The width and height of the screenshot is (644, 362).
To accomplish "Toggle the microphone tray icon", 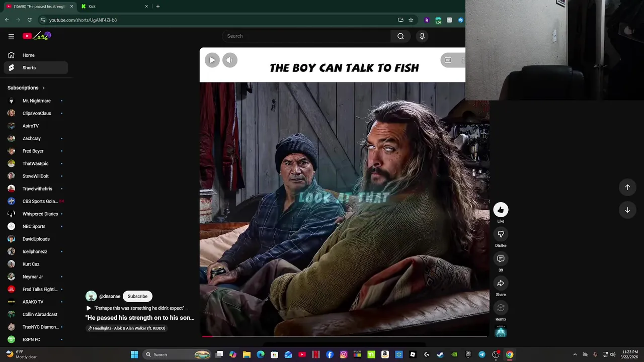I will pos(595,354).
